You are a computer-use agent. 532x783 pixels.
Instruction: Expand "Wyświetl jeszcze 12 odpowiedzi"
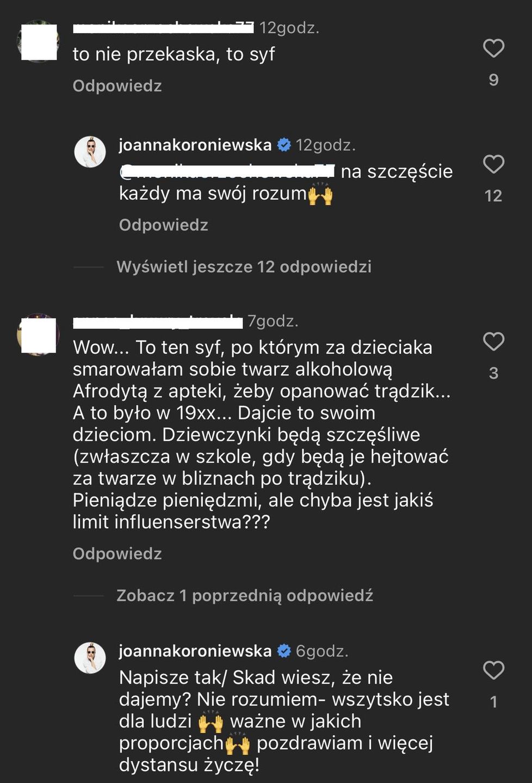point(244,267)
